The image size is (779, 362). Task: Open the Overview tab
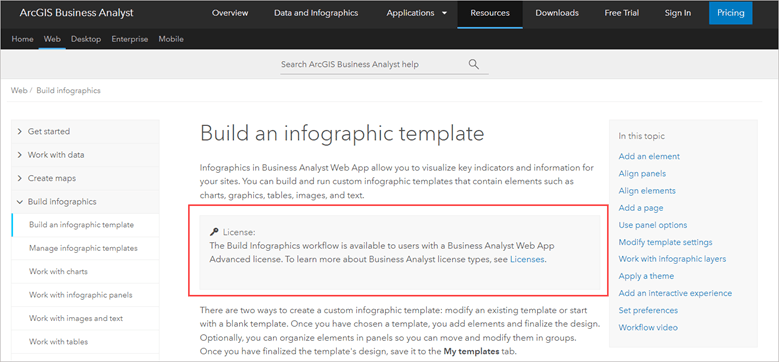coord(230,13)
